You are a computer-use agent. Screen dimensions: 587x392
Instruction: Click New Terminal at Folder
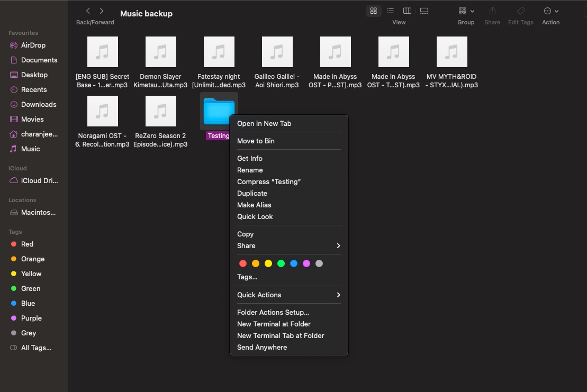coord(274,324)
